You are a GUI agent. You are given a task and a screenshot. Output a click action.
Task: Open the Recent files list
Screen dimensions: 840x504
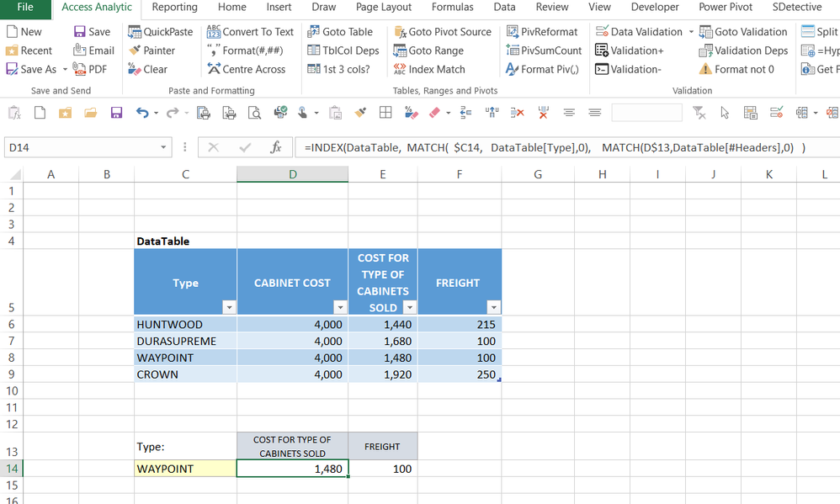[29, 50]
